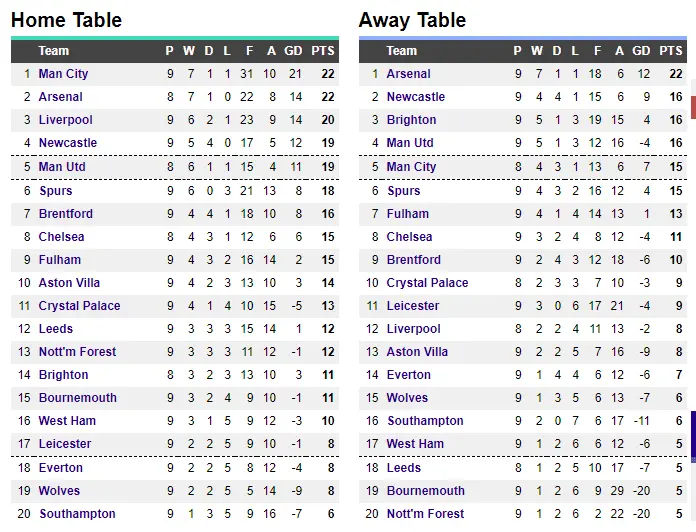This screenshot has width=696, height=532.
Task: Open Bournemouth in the Away Table
Action: pos(425,491)
